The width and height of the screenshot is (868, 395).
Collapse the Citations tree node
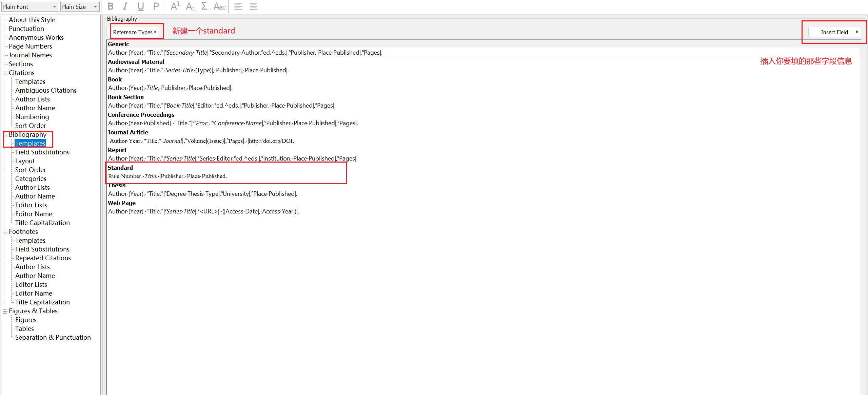click(x=5, y=73)
